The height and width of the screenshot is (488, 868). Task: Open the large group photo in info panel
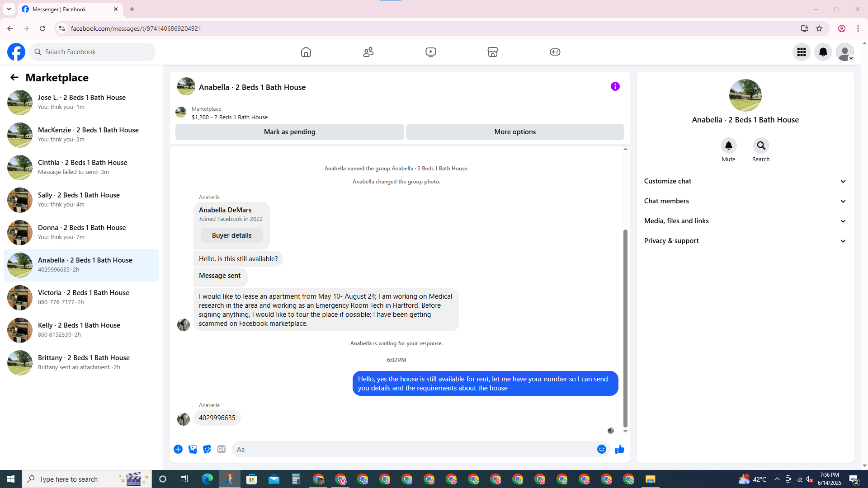click(x=745, y=95)
